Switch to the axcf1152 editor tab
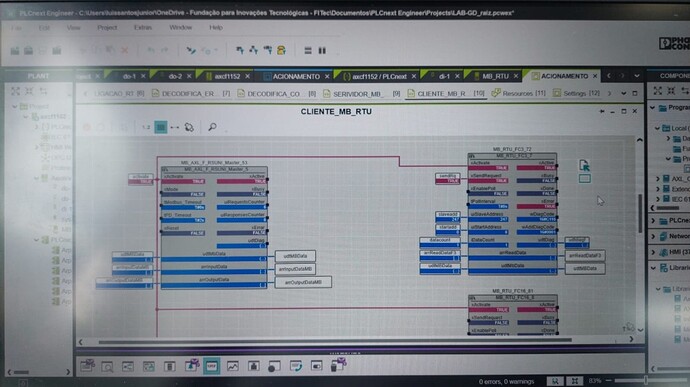Viewport: 690px width, 387px height. (227, 76)
